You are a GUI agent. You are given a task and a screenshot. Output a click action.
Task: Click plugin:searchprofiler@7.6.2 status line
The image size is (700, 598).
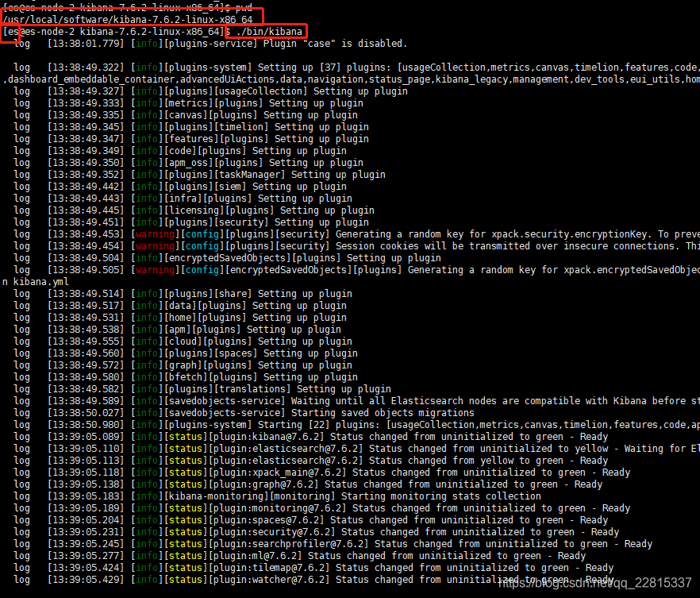(x=333, y=544)
